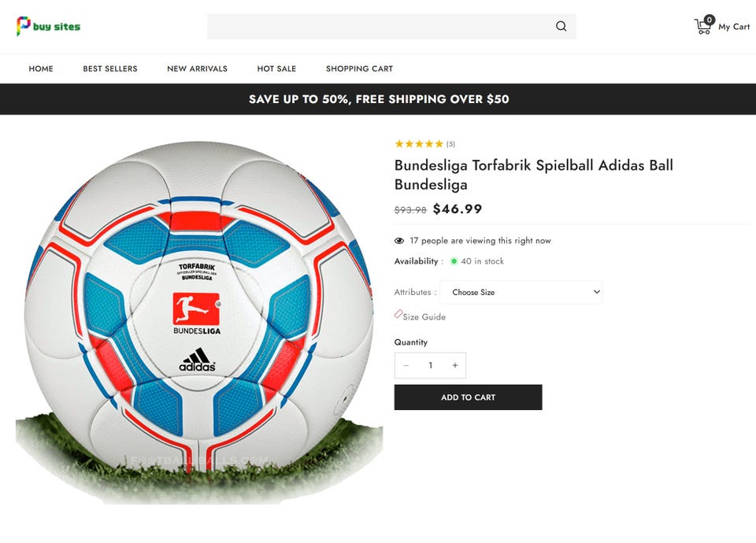Image resolution: width=756 pixels, height=543 pixels.
Task: Click the Bundesliga ball product image
Action: click(x=198, y=315)
